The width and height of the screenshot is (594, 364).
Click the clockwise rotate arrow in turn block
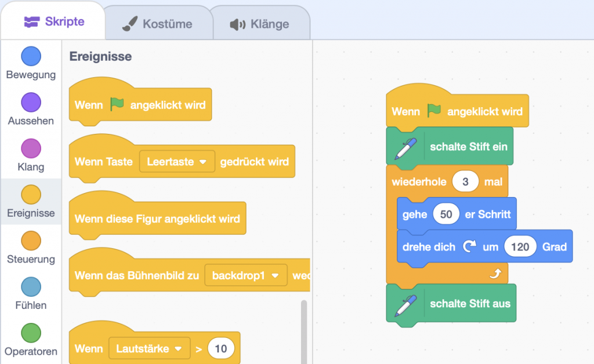469,247
